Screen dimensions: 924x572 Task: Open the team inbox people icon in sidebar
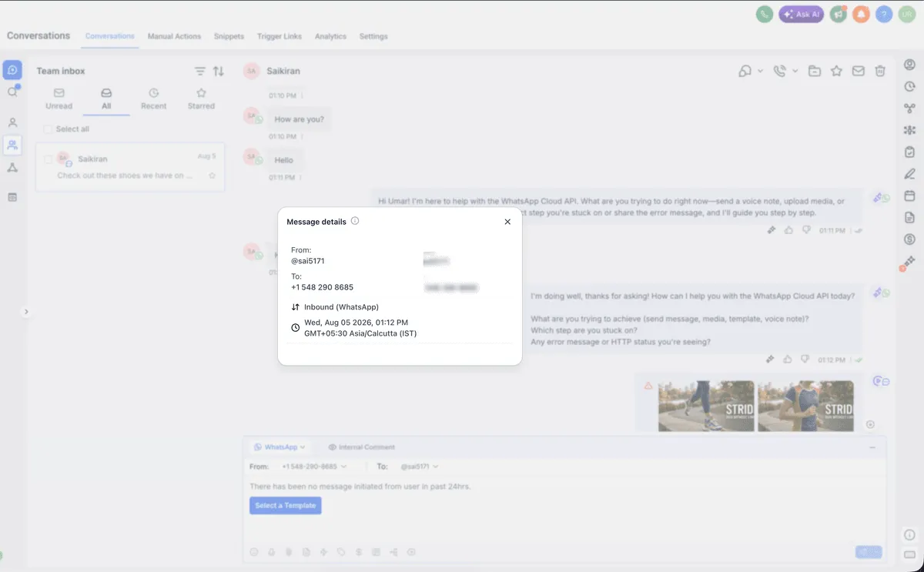[x=12, y=145]
